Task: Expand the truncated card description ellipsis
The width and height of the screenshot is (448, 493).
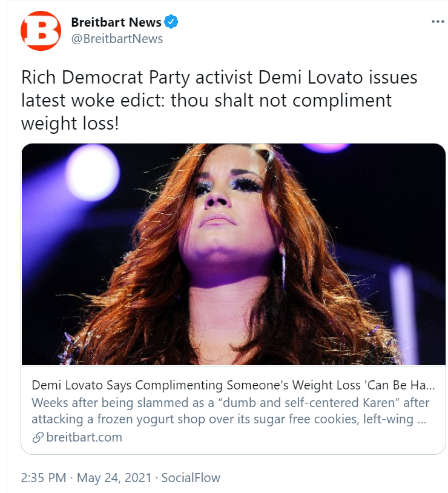Action: (421, 422)
